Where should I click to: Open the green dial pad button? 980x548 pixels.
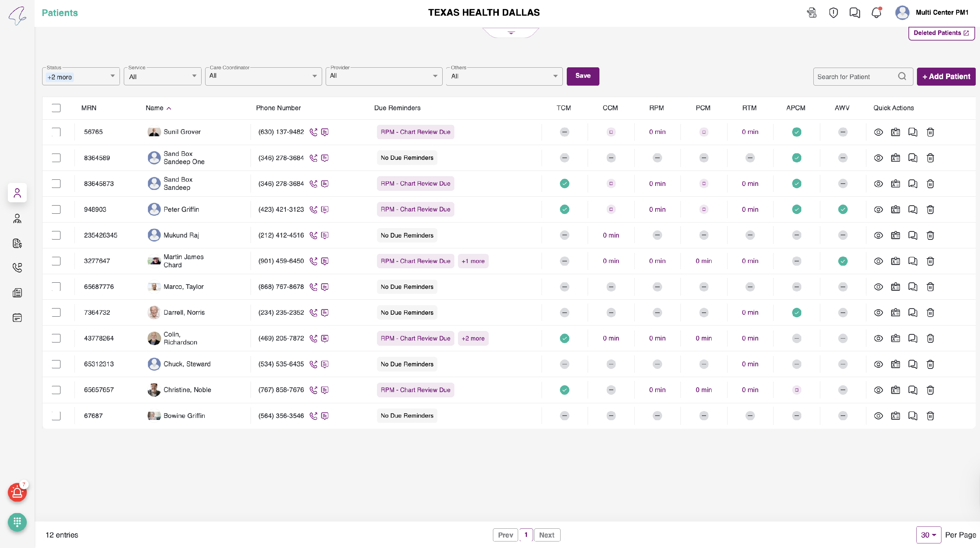(17, 522)
